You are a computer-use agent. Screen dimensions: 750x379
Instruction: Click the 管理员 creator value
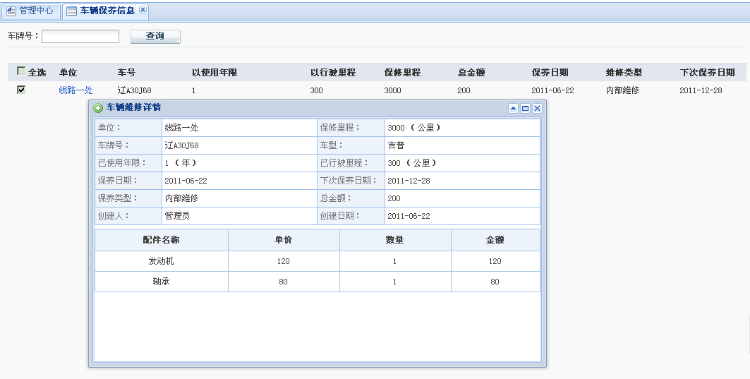[177, 216]
